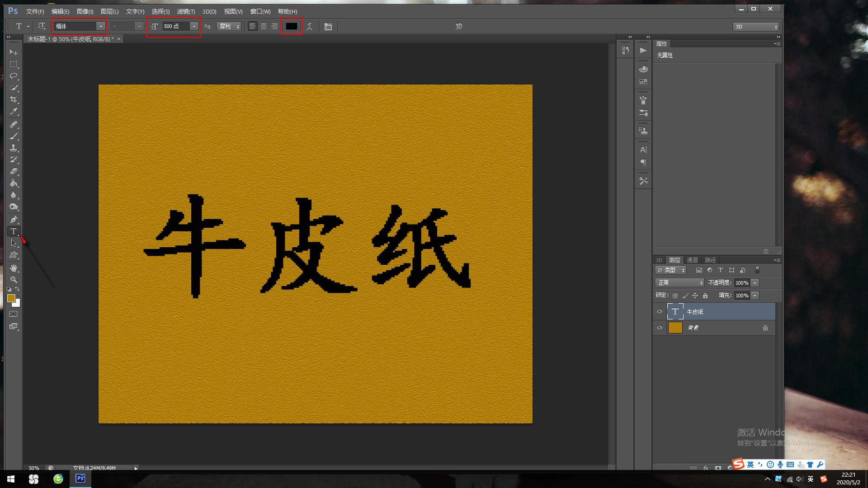Open the font family dropdown showing 楷体

(x=101, y=26)
